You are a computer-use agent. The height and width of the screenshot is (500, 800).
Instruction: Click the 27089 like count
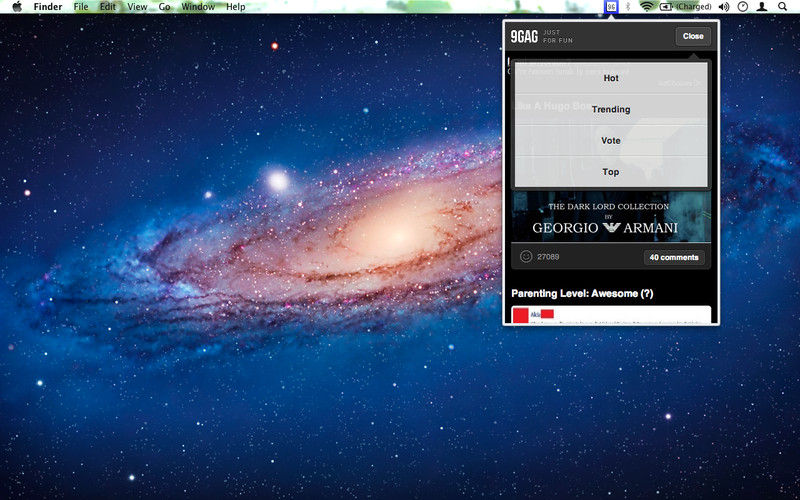tap(548, 257)
